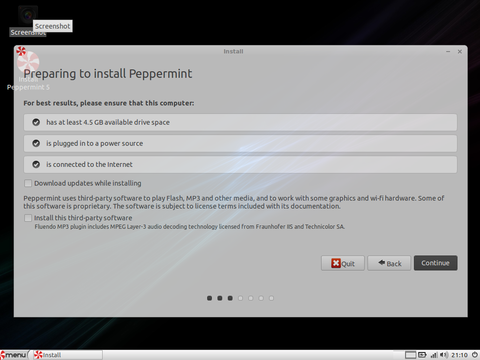480x360 pixels.
Task: Click the third progress step dot
Action: [230, 298]
